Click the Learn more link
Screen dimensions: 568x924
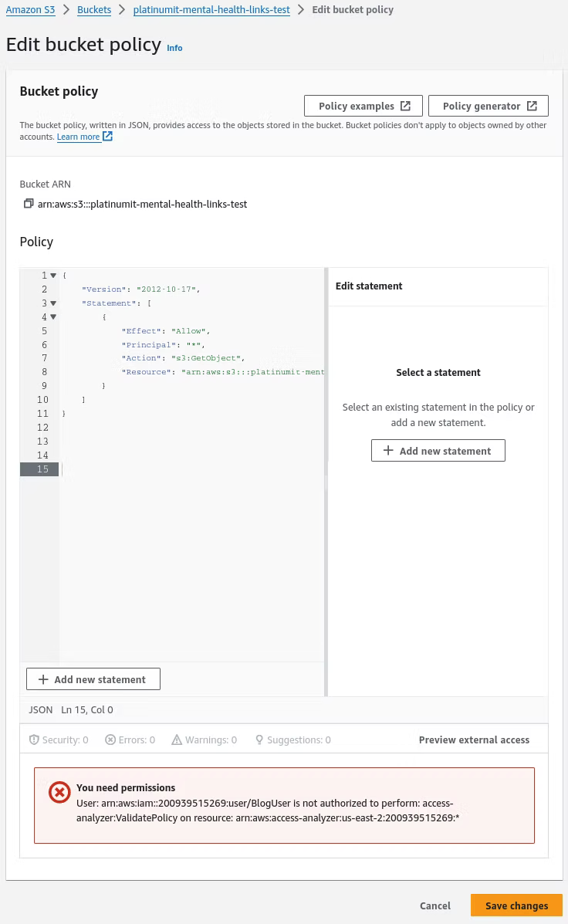(x=79, y=137)
